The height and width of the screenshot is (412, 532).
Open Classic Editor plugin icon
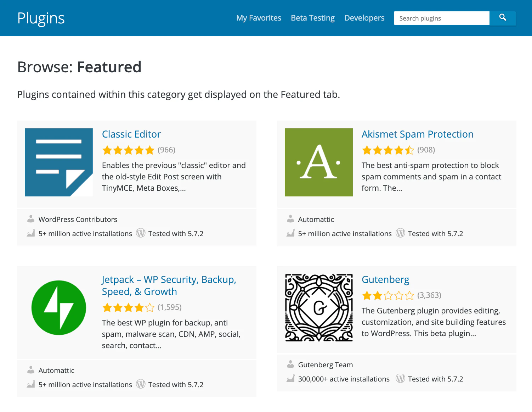(x=59, y=162)
